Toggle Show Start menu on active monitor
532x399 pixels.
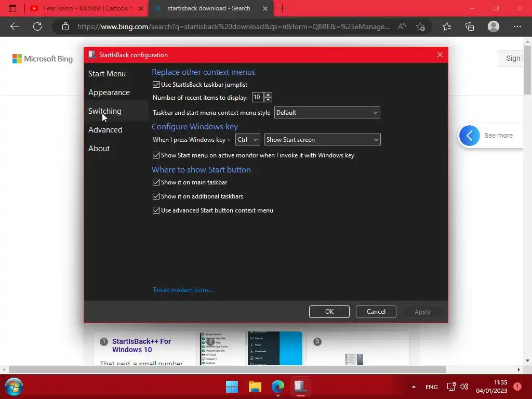pyautogui.click(x=156, y=155)
